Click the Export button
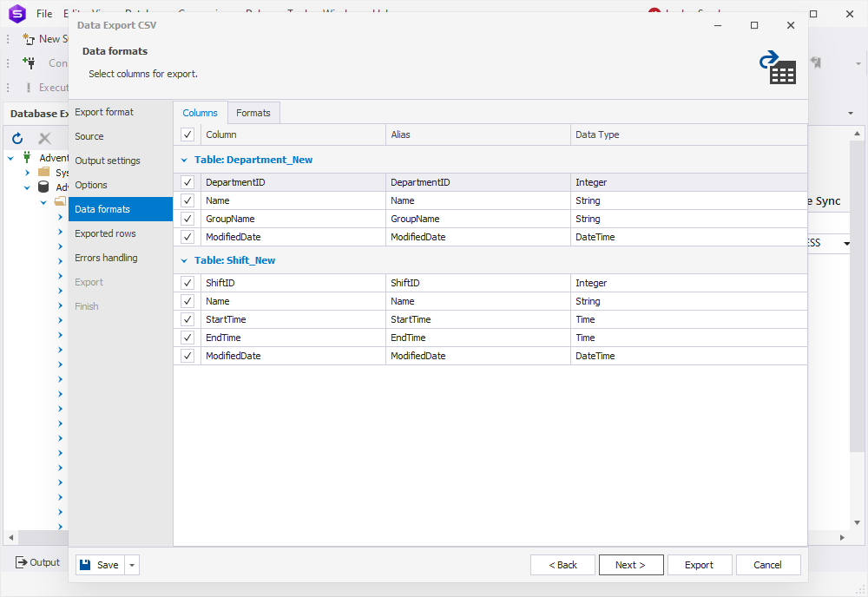The width and height of the screenshot is (868, 597). 699,565
